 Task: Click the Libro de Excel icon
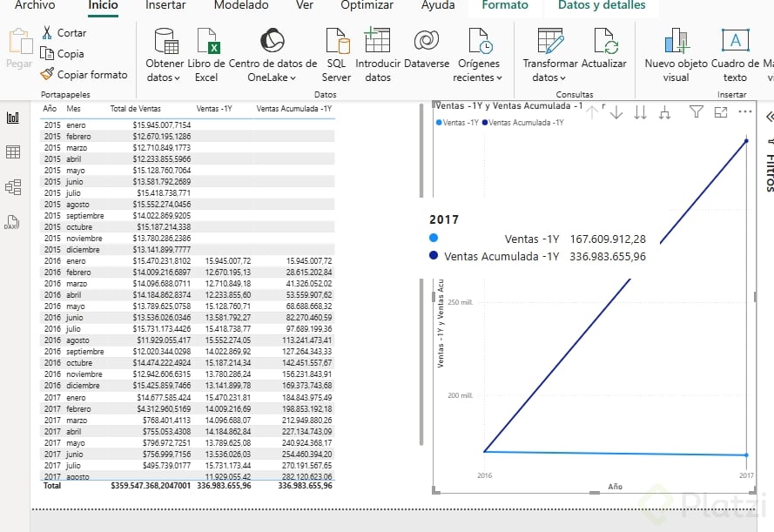click(206, 42)
